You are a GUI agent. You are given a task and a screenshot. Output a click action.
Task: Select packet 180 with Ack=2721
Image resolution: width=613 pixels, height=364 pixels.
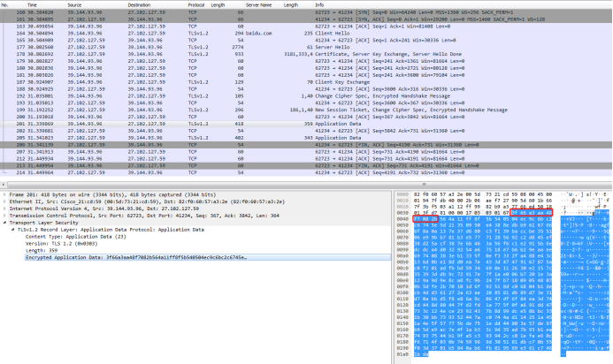pos(306,68)
